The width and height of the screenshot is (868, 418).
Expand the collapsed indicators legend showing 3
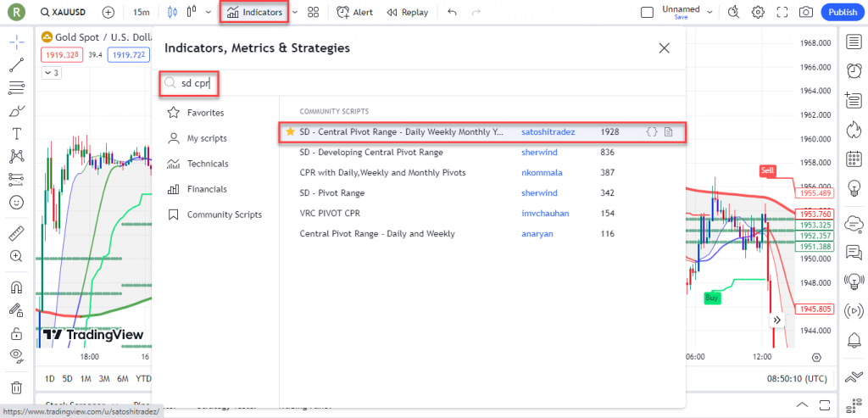(x=53, y=73)
